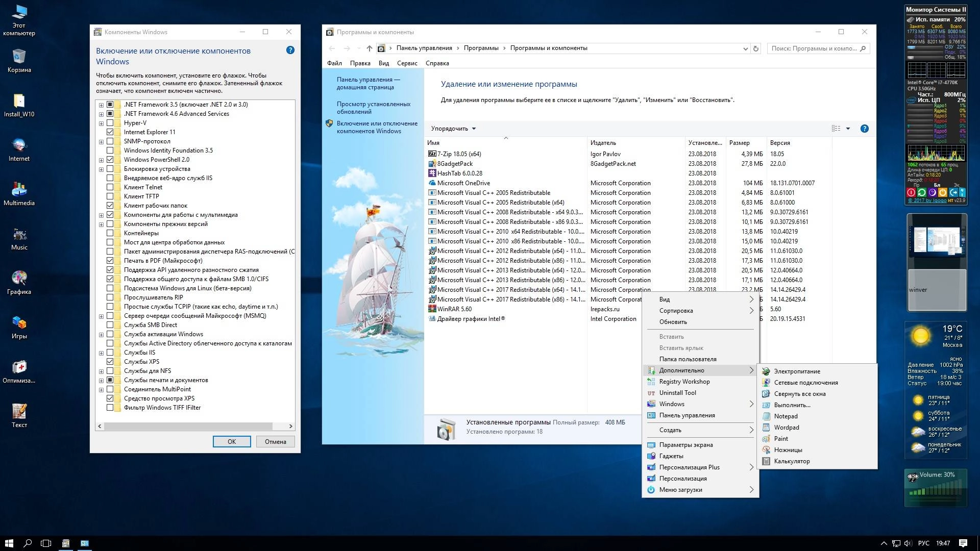Screen dimensions: 980x551
Task: Expand the .NET Framework 3.5 tree node
Action: (101, 105)
